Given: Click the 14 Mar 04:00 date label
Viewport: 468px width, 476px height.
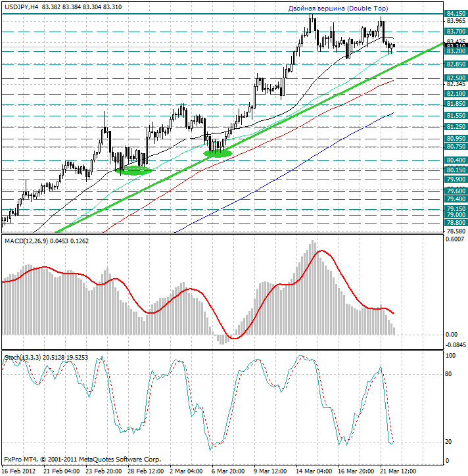Looking at the screenshot, I should pos(314,471).
